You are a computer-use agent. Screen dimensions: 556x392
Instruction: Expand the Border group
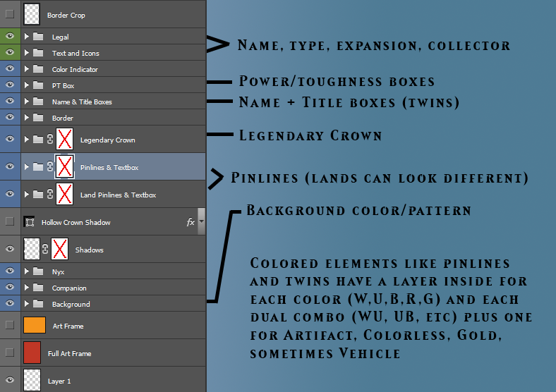point(27,118)
